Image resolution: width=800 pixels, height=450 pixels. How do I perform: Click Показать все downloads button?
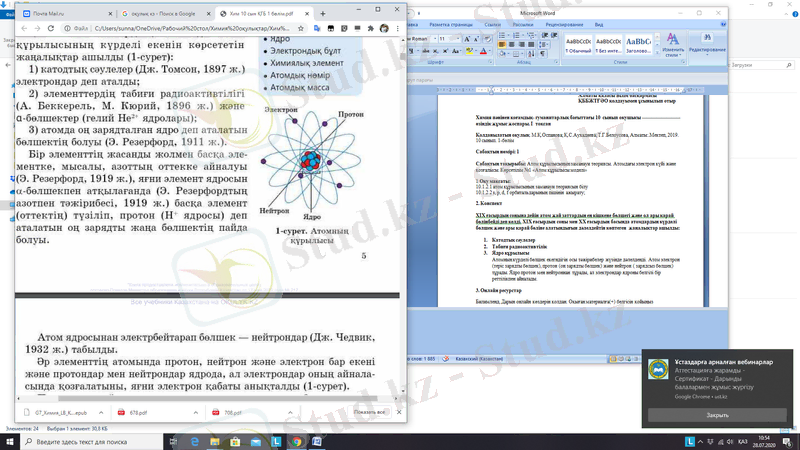tap(368, 411)
